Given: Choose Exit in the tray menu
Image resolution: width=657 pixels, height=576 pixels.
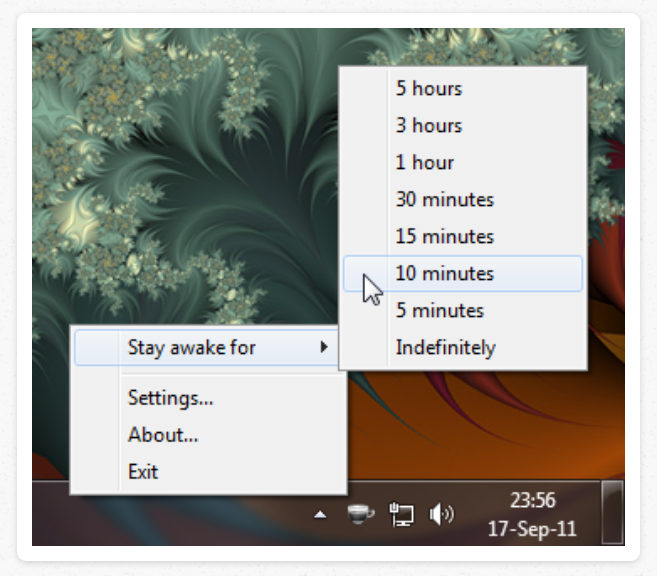Looking at the screenshot, I should [x=210, y=471].
